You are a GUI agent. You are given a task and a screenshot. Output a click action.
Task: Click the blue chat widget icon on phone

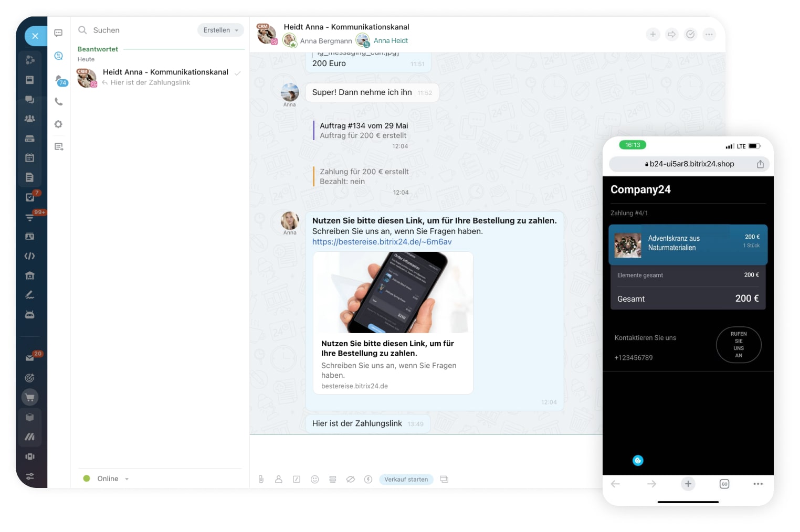pos(638,461)
